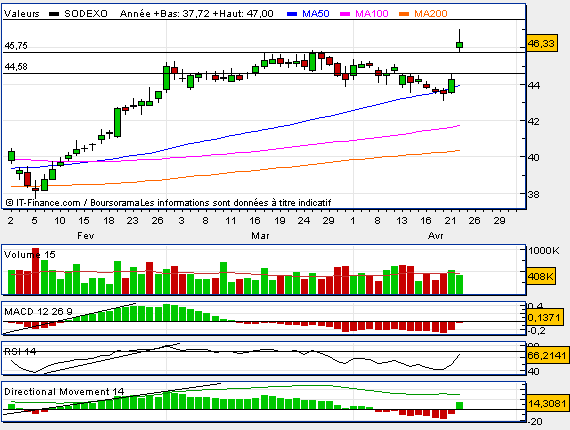Click the tallest red volume bar
The height and width of the screenshot is (430, 570).
point(35,271)
